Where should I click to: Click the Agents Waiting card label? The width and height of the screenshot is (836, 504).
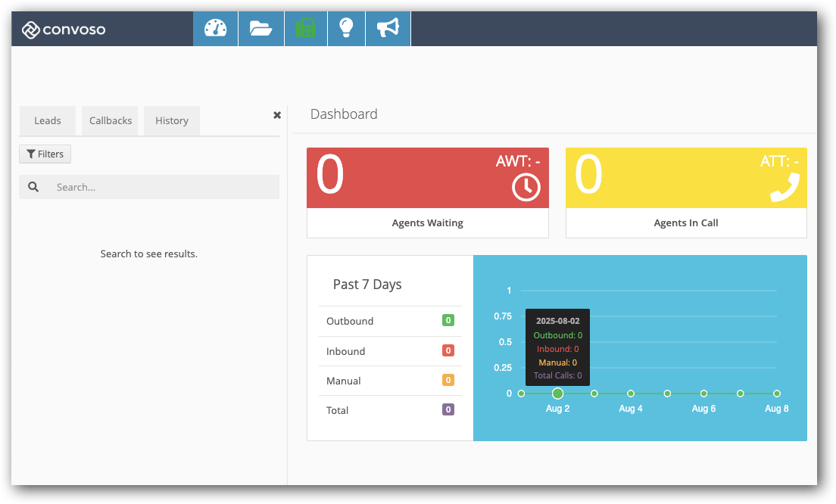pos(427,223)
